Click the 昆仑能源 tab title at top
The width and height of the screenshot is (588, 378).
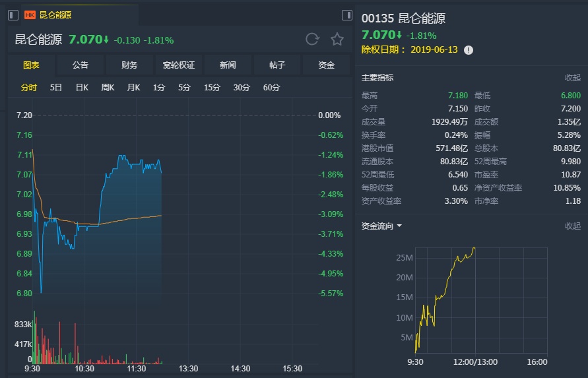(x=55, y=15)
